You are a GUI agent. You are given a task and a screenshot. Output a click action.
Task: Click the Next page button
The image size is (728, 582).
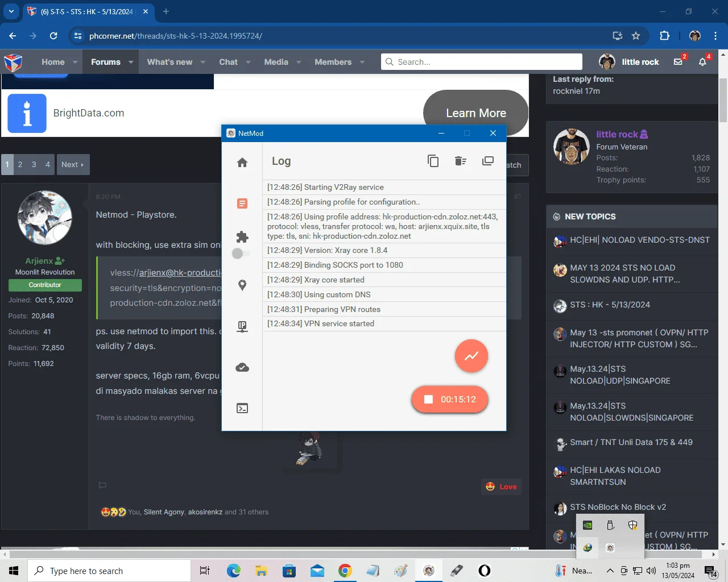[x=73, y=164]
